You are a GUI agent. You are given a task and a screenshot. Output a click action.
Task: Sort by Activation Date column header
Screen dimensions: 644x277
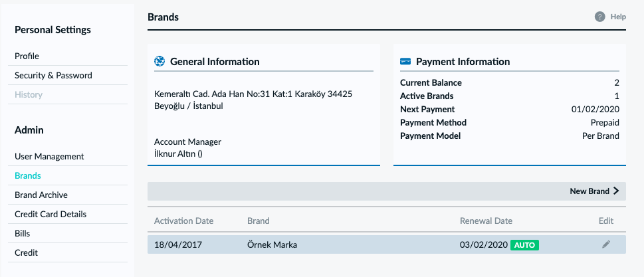183,221
